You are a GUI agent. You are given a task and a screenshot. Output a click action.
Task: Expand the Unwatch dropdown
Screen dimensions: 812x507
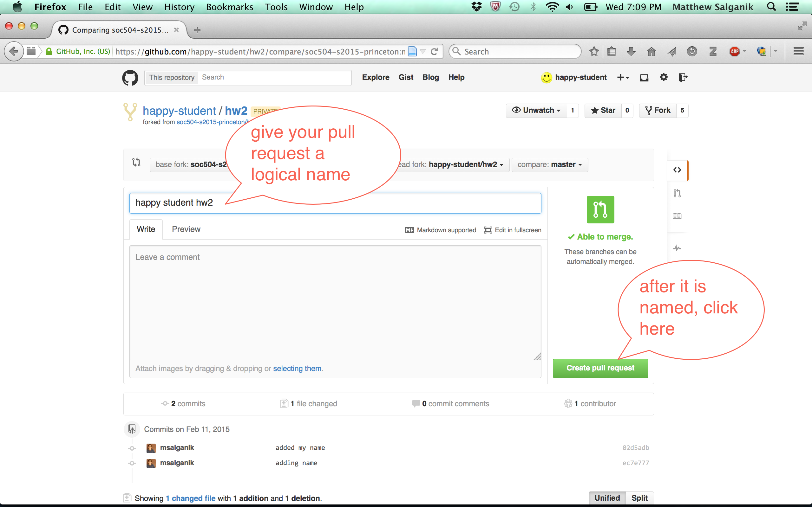[x=536, y=110]
